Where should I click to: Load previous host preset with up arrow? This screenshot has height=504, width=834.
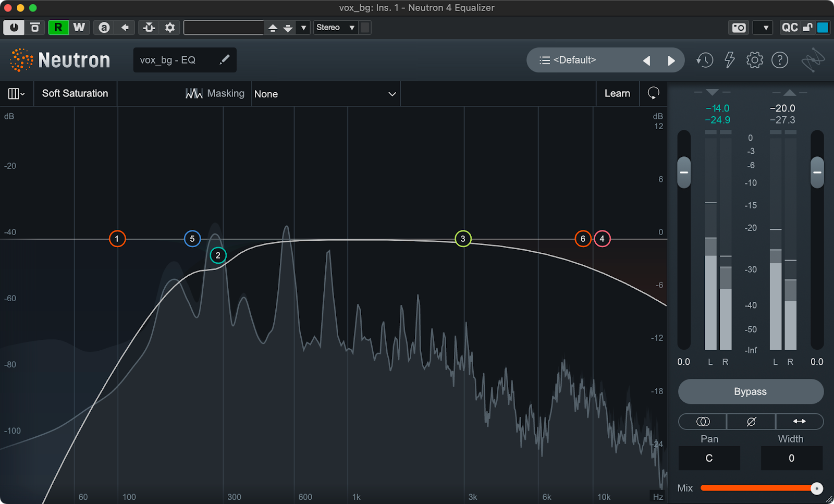pyautogui.click(x=273, y=28)
